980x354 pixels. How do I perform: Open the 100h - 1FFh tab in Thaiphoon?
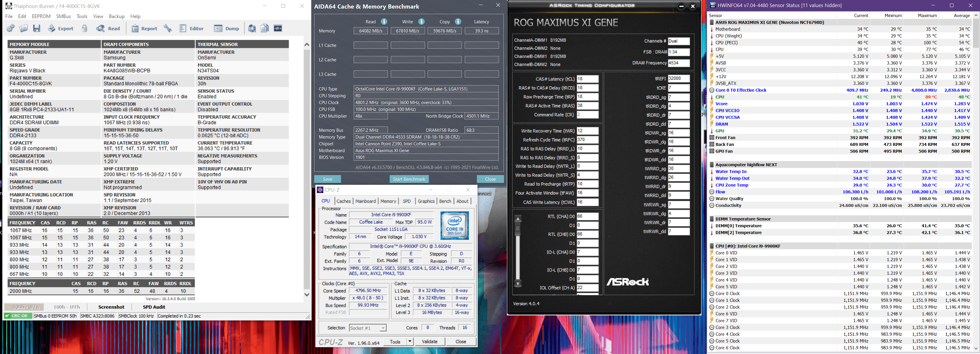67,307
